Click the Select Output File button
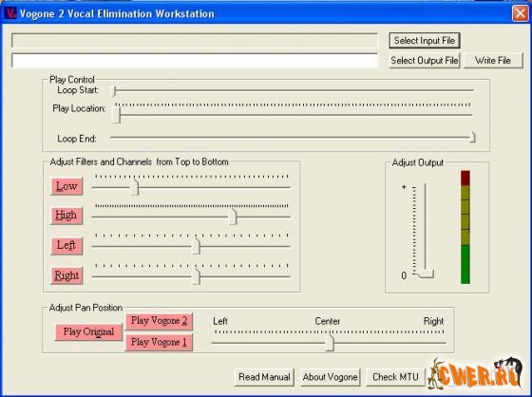Image resolution: width=532 pixels, height=397 pixels. 424,61
